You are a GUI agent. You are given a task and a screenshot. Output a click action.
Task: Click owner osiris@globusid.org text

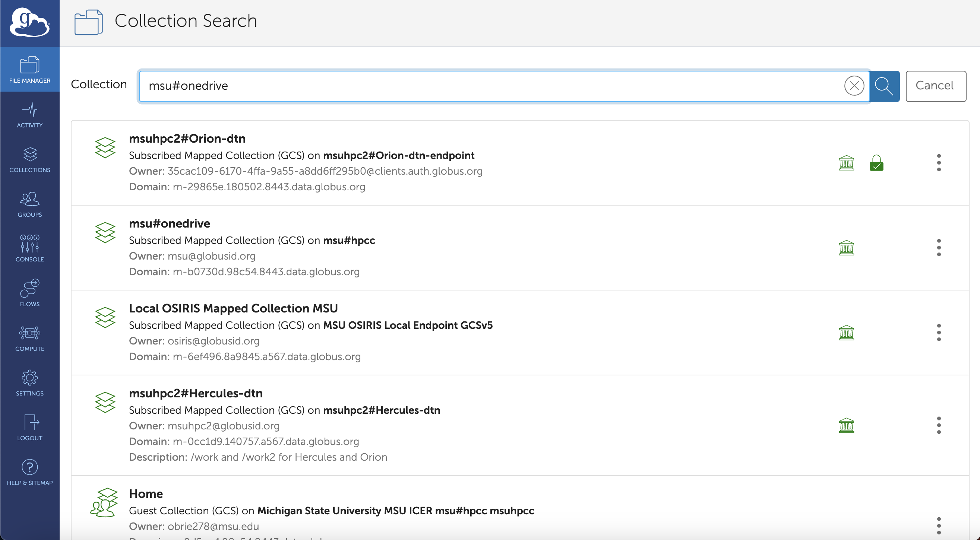(214, 341)
